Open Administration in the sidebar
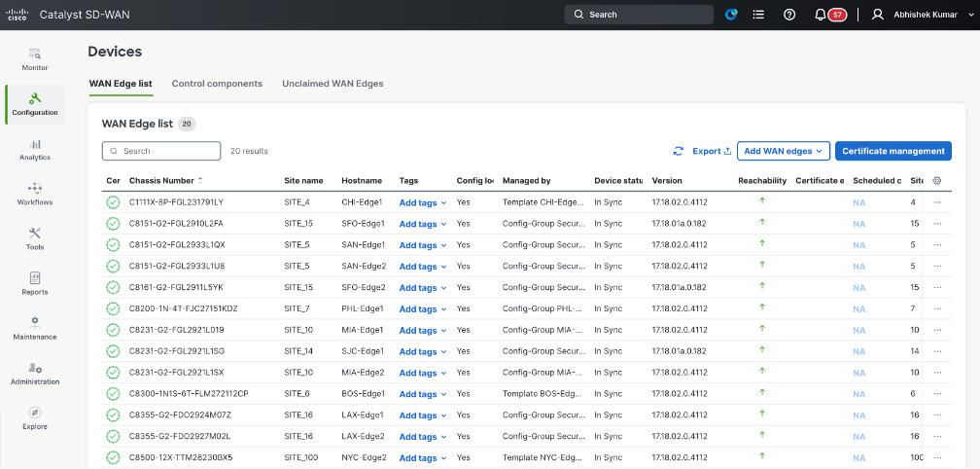The image size is (980, 469). pyautogui.click(x=35, y=374)
